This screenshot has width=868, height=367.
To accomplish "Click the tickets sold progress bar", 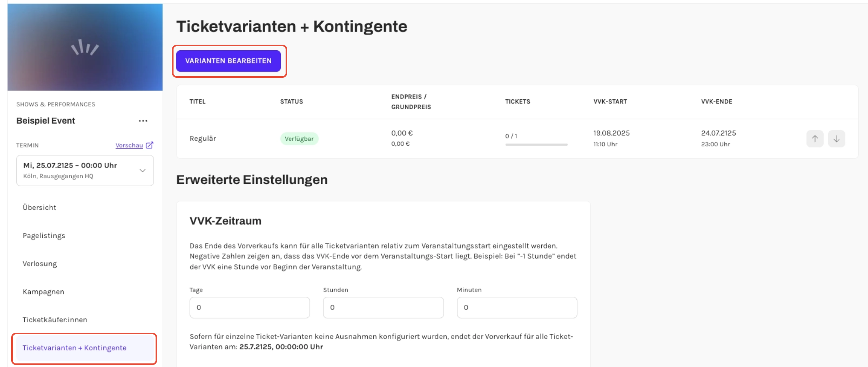I will [536, 144].
